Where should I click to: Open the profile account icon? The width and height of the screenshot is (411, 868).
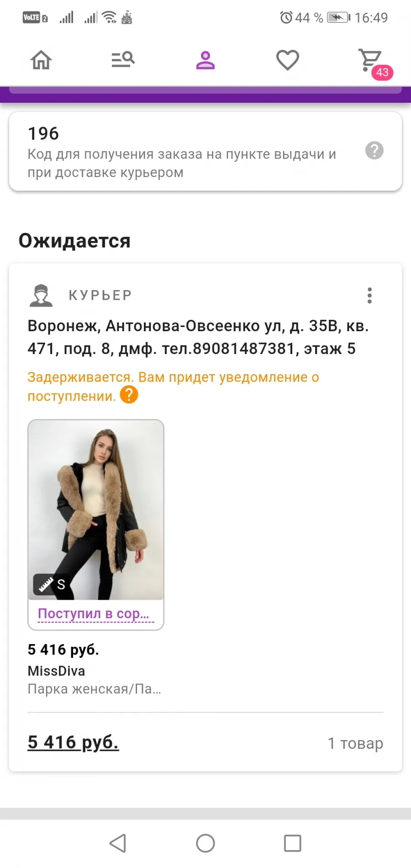(205, 60)
